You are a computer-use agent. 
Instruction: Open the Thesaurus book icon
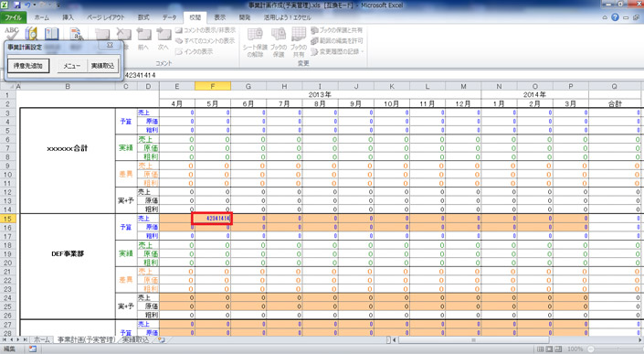[52, 34]
